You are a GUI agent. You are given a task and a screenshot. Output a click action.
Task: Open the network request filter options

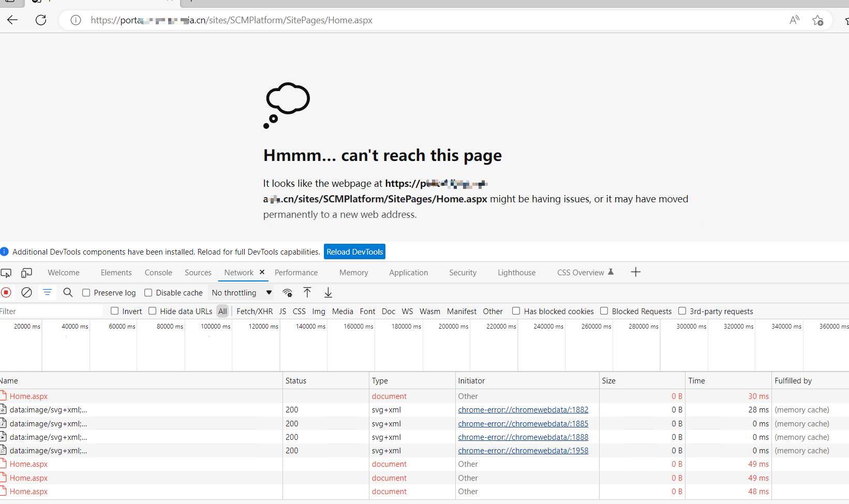[x=47, y=292]
